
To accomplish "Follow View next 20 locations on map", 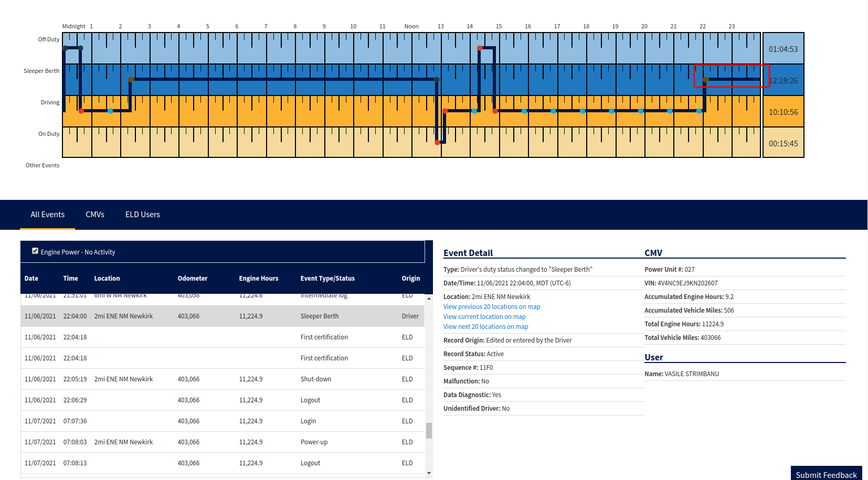I will tap(485, 327).
